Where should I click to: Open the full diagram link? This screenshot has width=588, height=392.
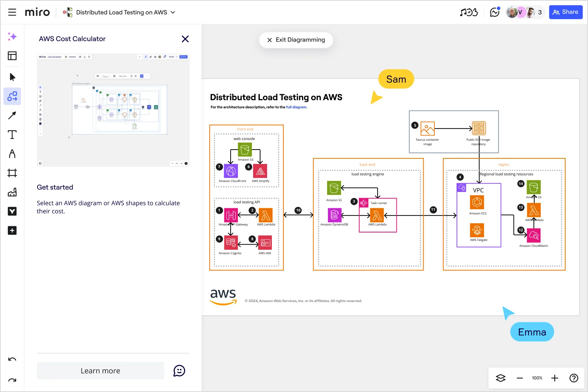(297, 107)
